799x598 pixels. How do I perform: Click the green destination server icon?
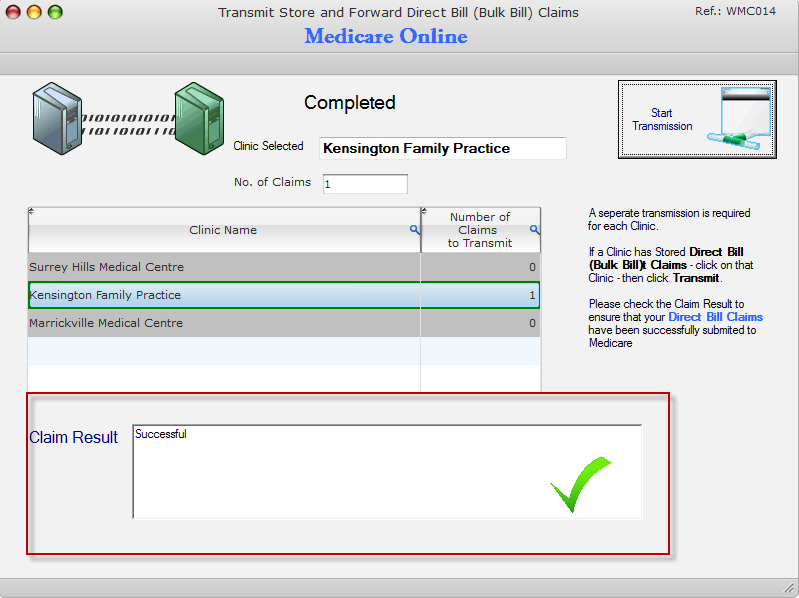pyautogui.click(x=199, y=118)
